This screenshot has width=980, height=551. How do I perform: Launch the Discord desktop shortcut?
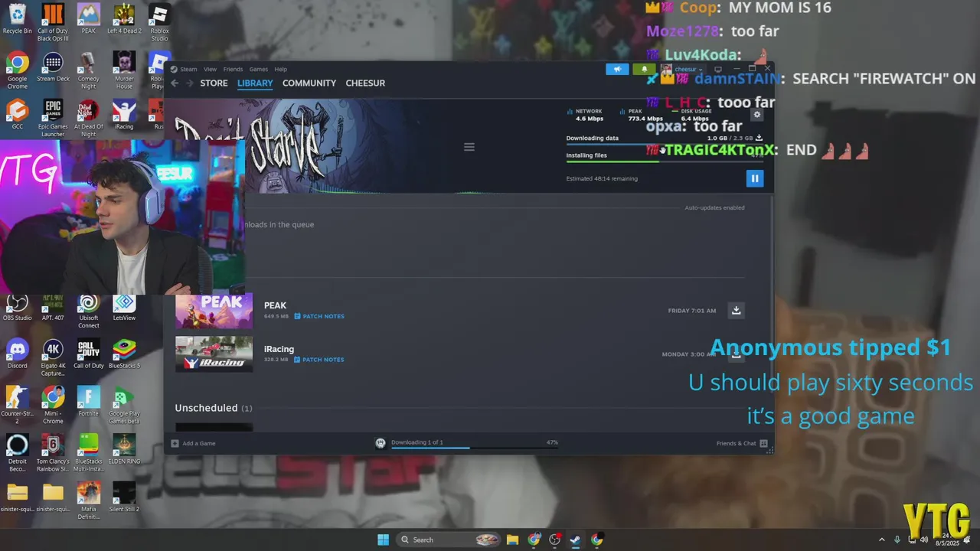[17, 354]
